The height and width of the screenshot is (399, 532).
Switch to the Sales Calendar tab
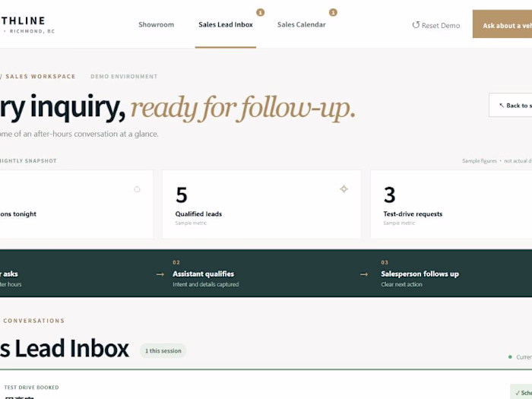301,25
